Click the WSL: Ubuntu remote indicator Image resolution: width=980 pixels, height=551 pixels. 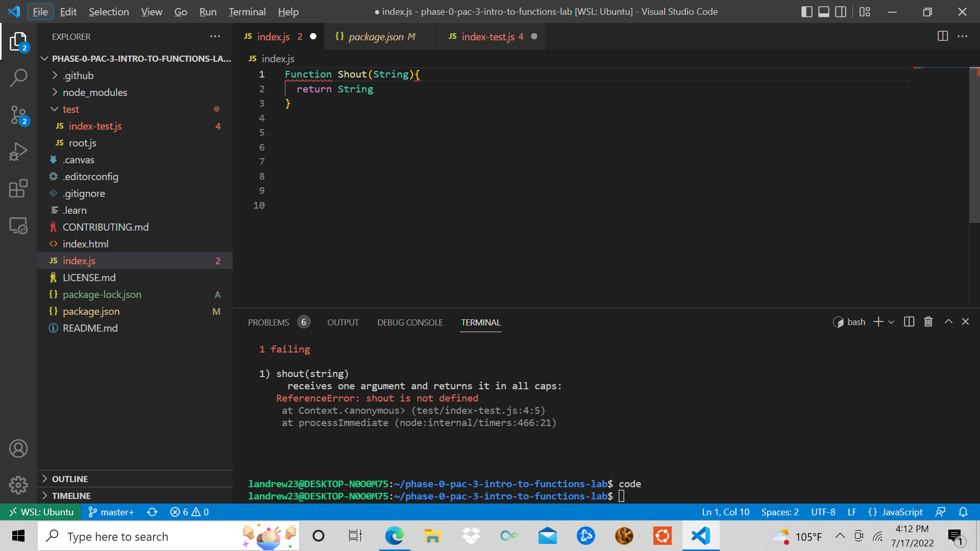point(41,512)
